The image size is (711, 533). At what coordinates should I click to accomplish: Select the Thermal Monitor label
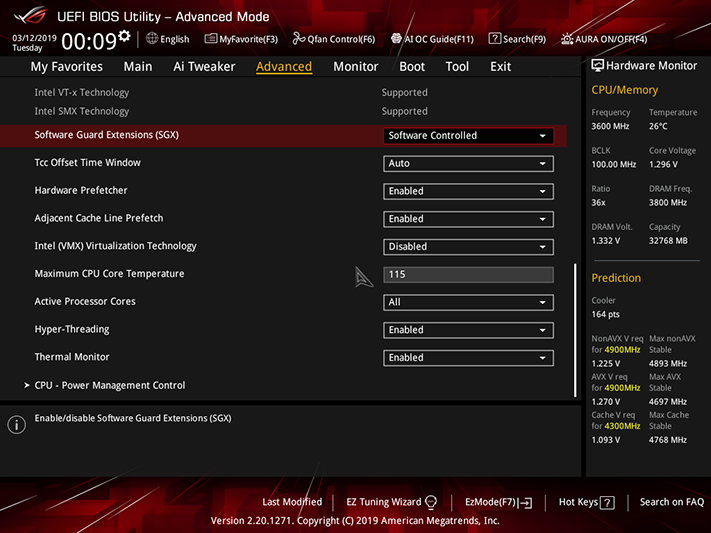72,357
